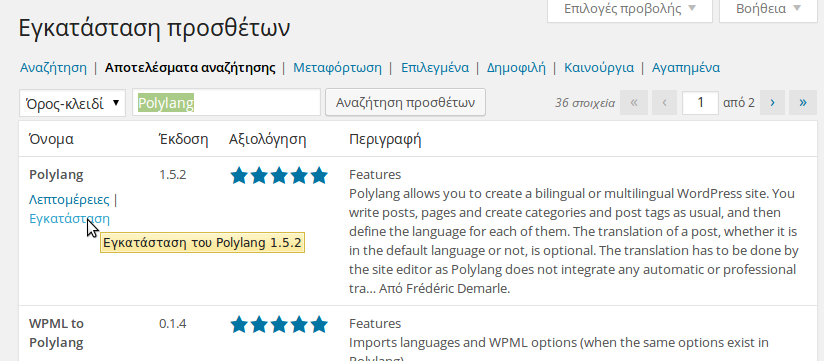Open the Αγαπημένα tab
824x361 pixels.
pyautogui.click(x=686, y=68)
